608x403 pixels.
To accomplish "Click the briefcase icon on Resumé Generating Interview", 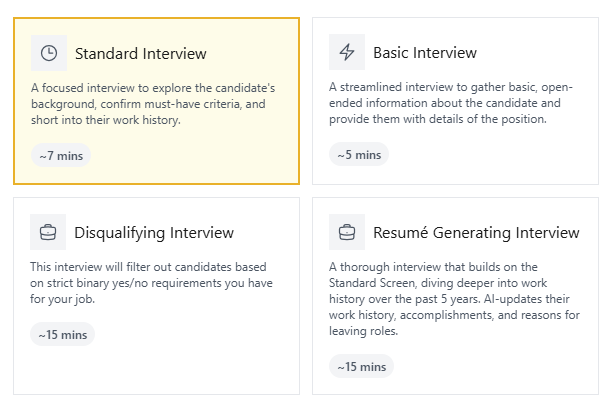I will click(x=347, y=232).
